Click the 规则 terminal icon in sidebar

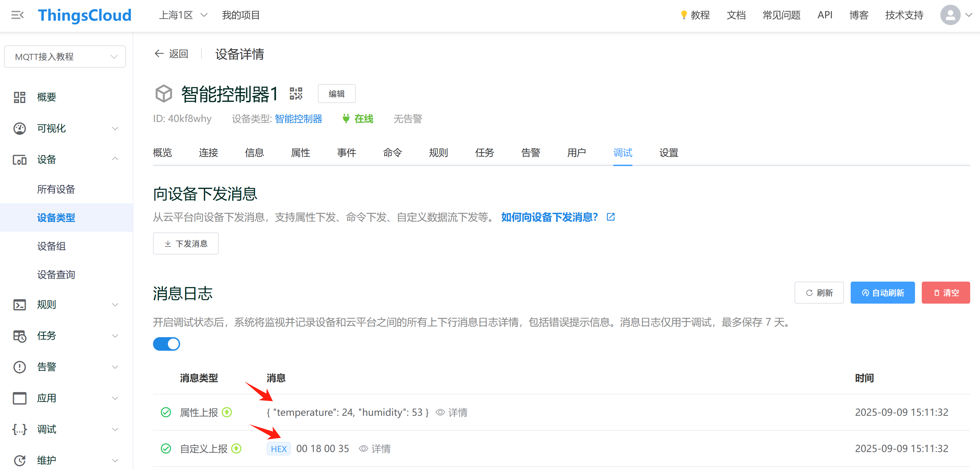click(x=19, y=305)
